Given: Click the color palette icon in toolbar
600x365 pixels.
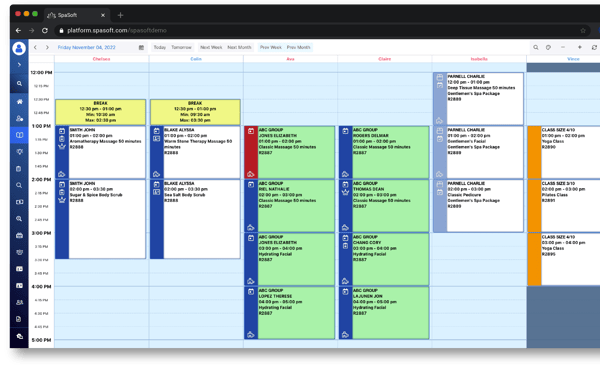Looking at the screenshot, I should pyautogui.click(x=548, y=47).
